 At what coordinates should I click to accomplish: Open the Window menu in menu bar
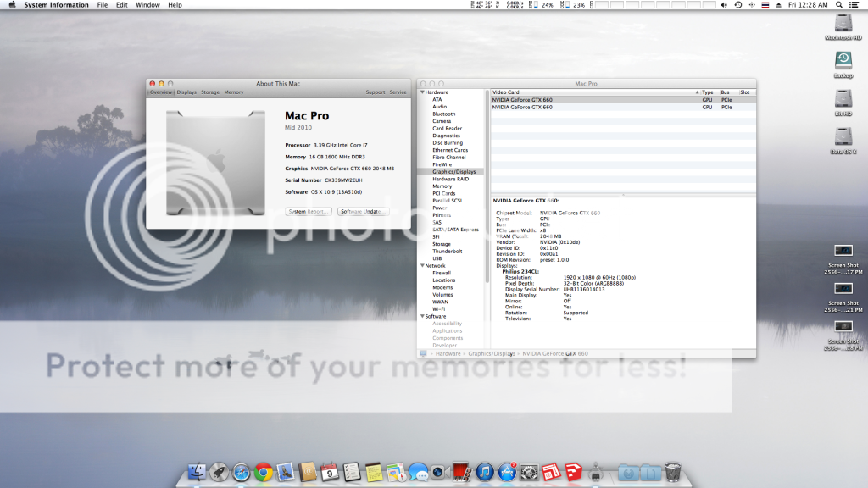click(147, 5)
